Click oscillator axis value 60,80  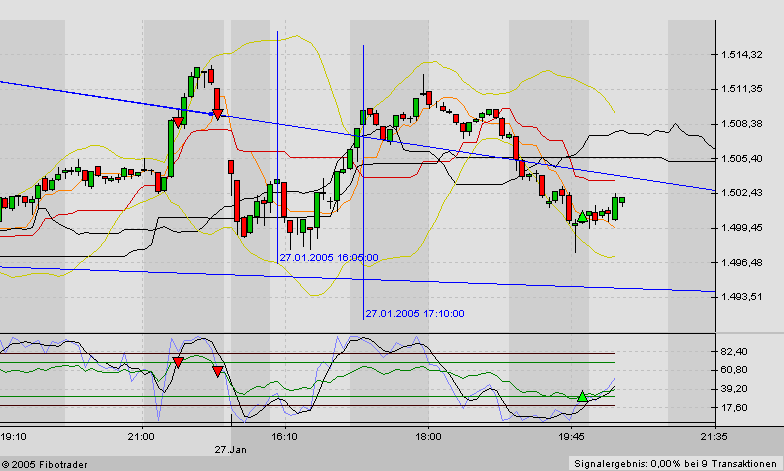point(734,370)
